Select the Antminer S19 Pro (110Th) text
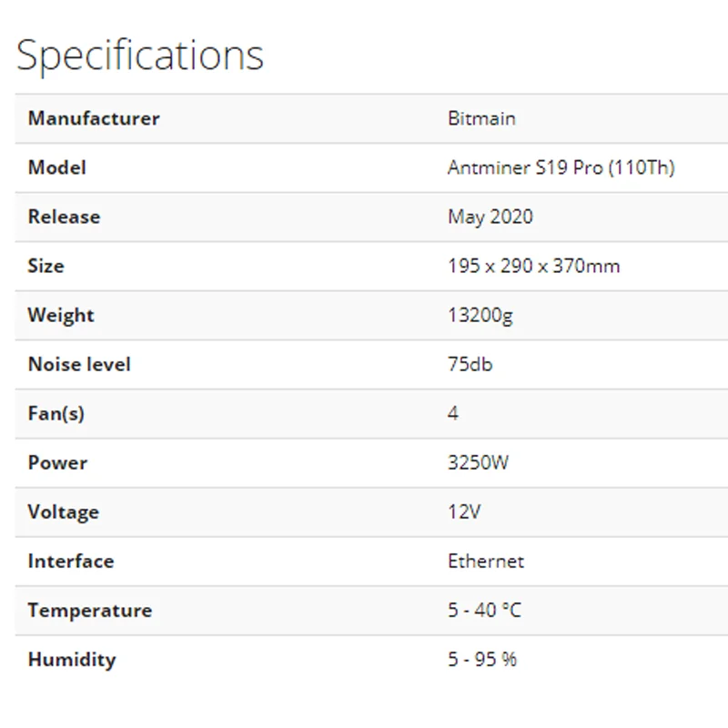The image size is (728, 728). coord(561,167)
